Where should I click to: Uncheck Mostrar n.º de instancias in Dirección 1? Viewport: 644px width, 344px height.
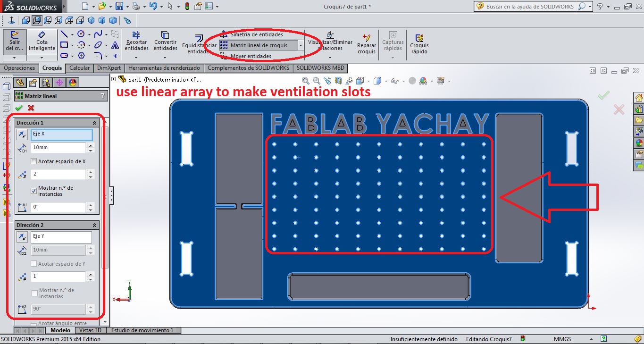coord(33,191)
